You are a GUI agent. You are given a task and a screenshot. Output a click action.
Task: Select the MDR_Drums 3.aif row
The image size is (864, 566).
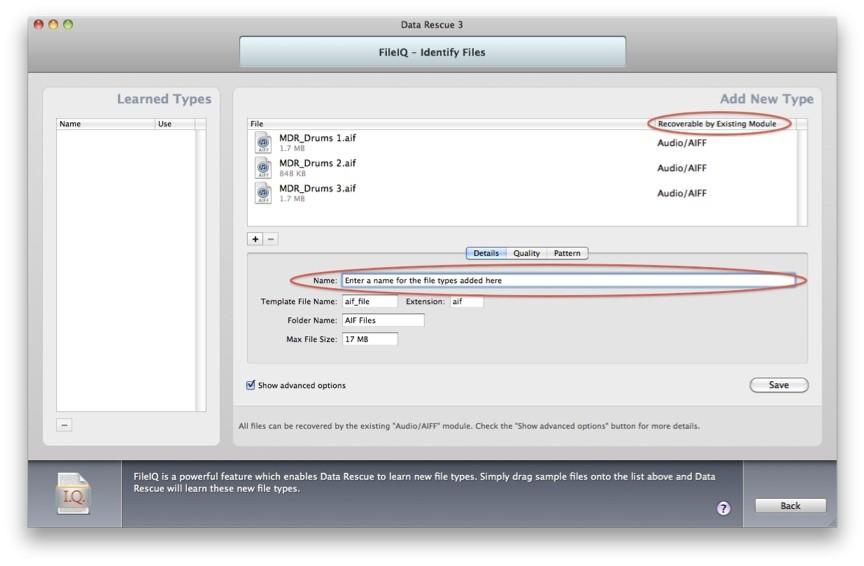coord(522,193)
